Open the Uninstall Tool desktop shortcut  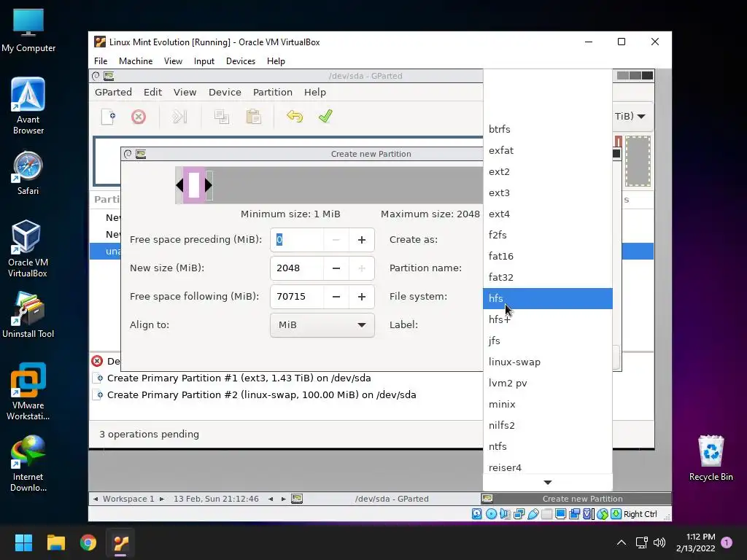click(28, 315)
